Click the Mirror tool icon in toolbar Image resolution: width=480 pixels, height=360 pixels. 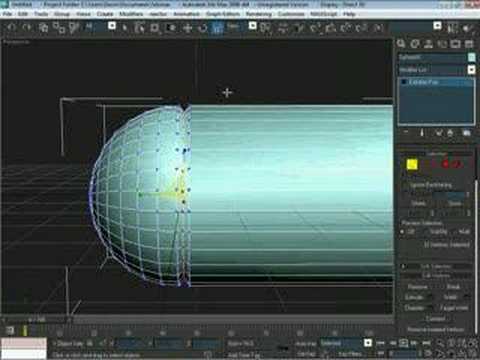click(452, 28)
